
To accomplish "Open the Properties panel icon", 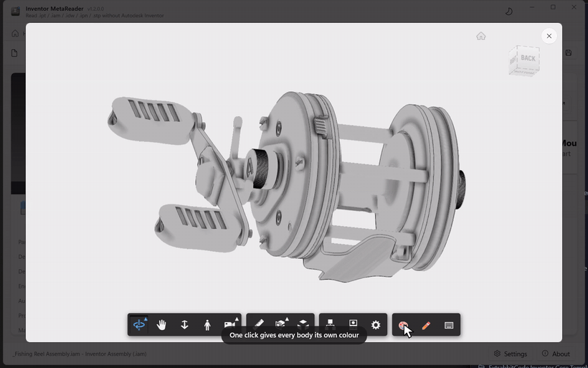I will point(354,324).
